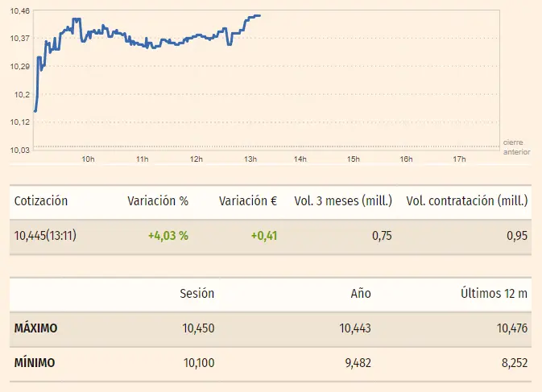Click the 13h mark on the time axis
The height and width of the screenshot is (392, 542).
point(250,159)
